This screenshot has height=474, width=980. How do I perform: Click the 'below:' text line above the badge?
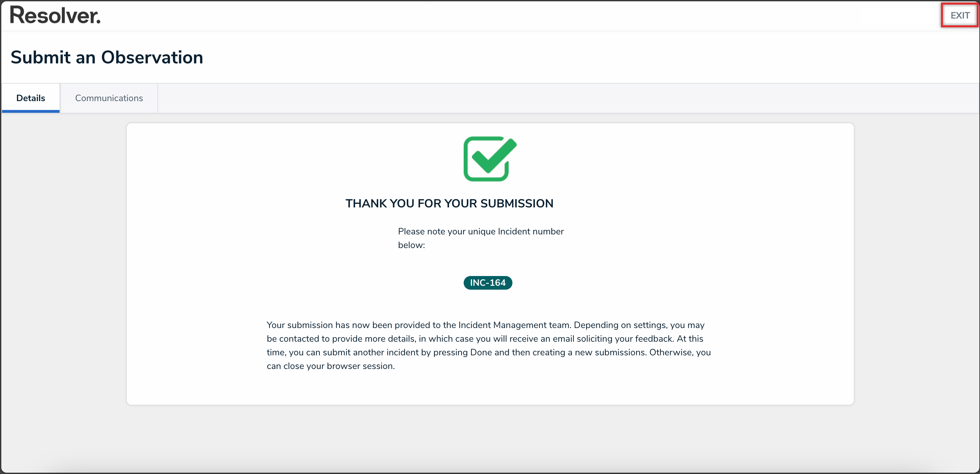click(411, 245)
